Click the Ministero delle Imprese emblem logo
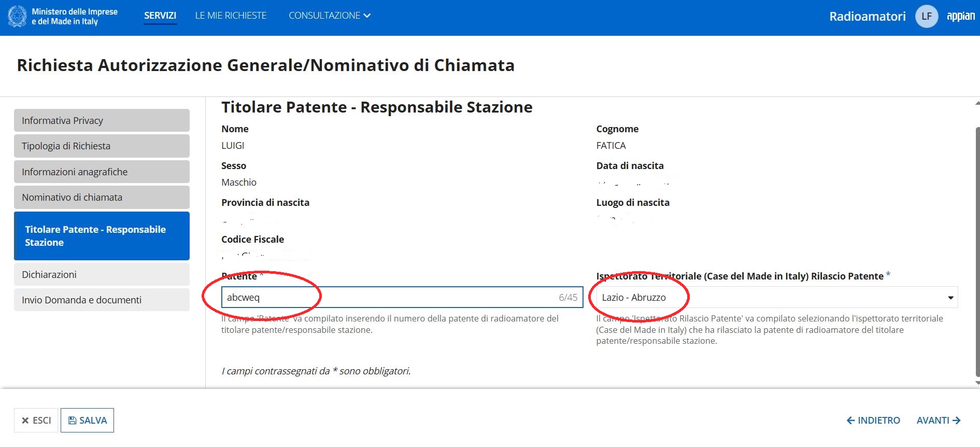Screen dimensions: 980x447 tap(17, 16)
